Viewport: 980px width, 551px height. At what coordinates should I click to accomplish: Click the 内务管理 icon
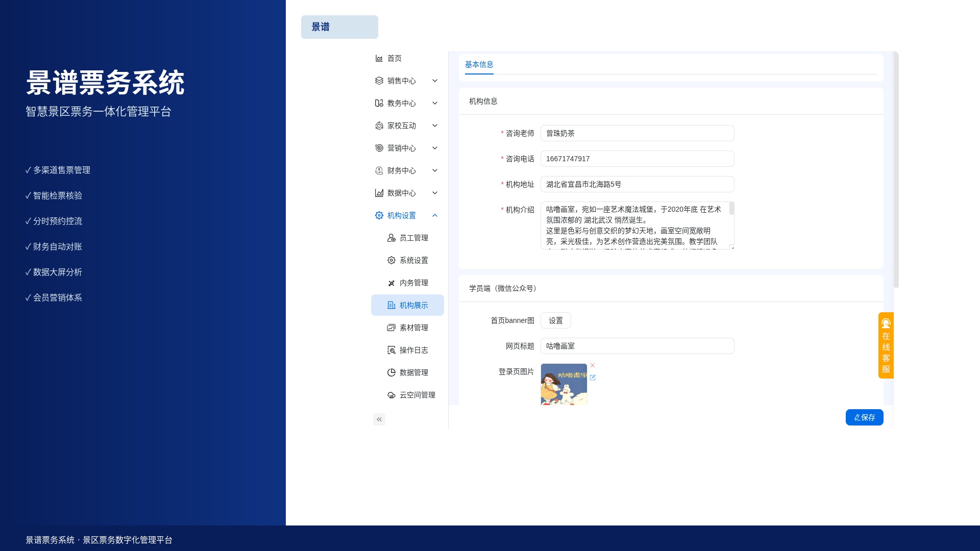coord(391,283)
